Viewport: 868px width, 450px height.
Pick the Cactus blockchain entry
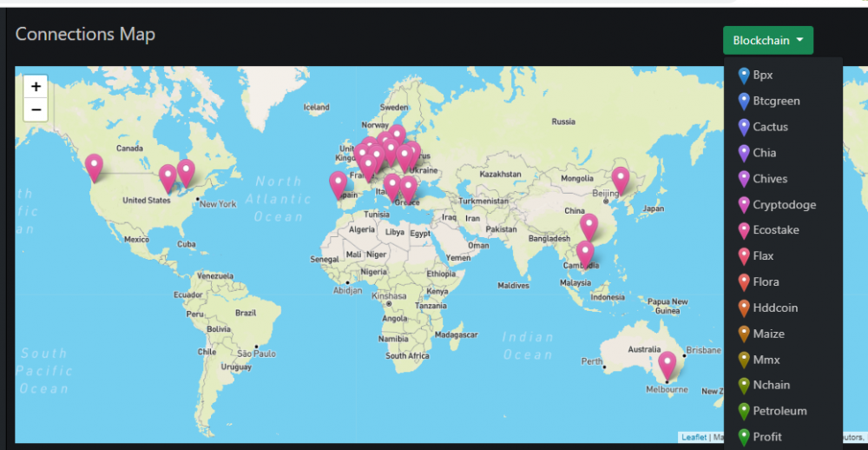pos(783,127)
